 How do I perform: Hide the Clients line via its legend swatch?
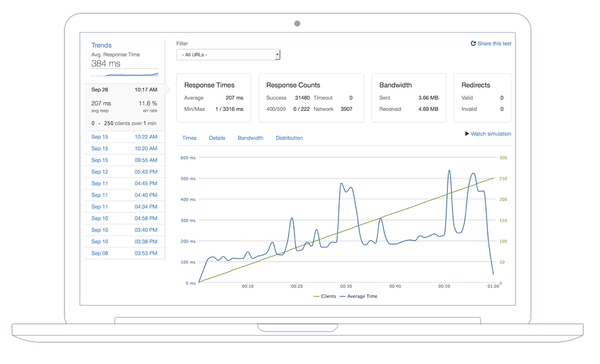(x=317, y=296)
